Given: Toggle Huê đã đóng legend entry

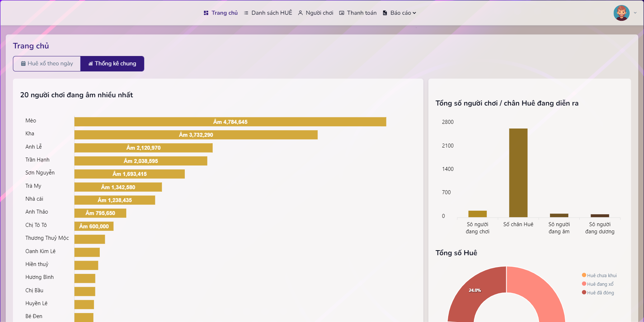Looking at the screenshot, I should (x=598, y=293).
